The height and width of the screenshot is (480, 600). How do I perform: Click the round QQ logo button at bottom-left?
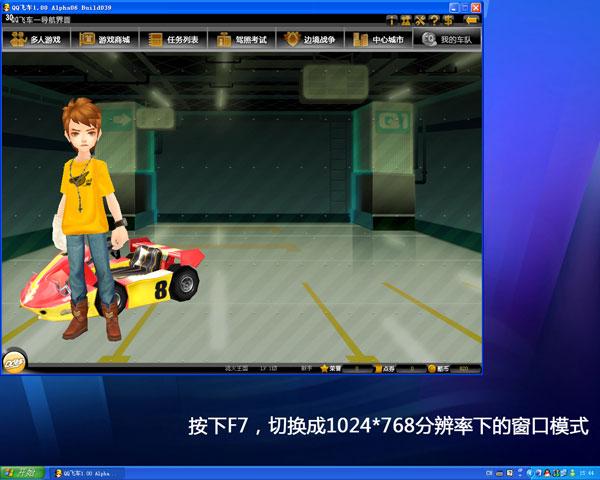(14, 362)
